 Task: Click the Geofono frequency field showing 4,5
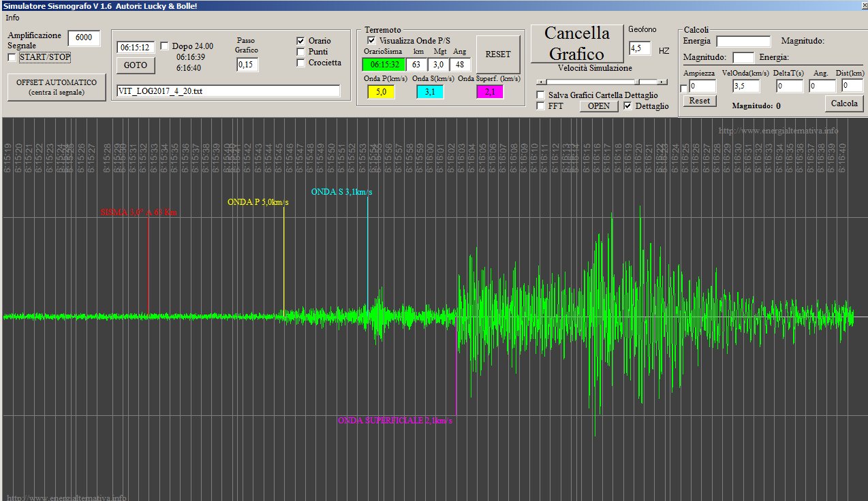click(640, 48)
